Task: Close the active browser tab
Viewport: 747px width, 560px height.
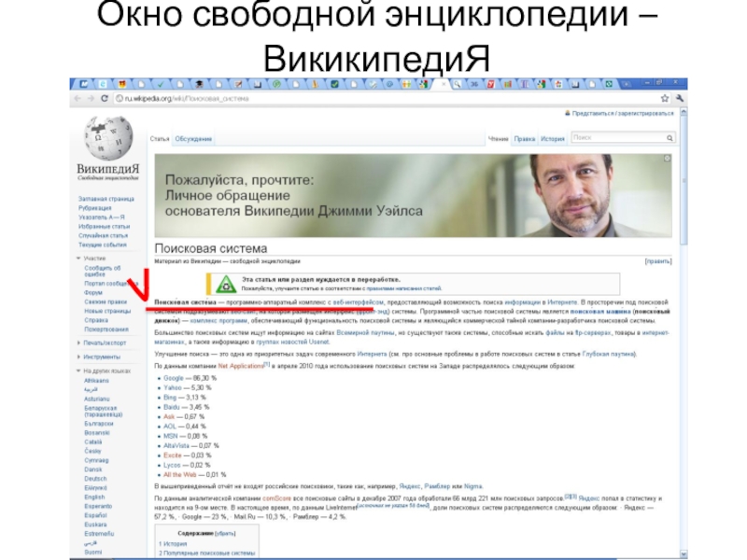Action: (444, 84)
